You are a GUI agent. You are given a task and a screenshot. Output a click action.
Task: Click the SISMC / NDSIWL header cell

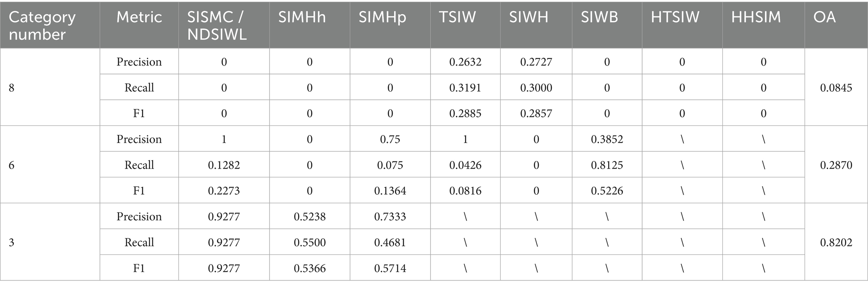click(x=217, y=25)
